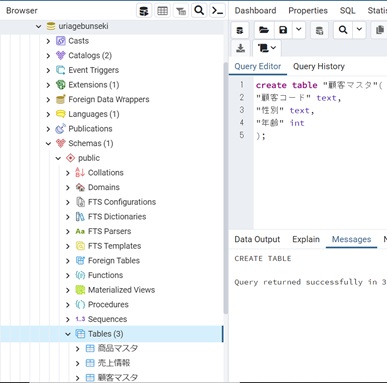The width and height of the screenshot is (387, 383).
Task: Open the PSQL terminal icon in Browser header
Action: [x=217, y=11]
